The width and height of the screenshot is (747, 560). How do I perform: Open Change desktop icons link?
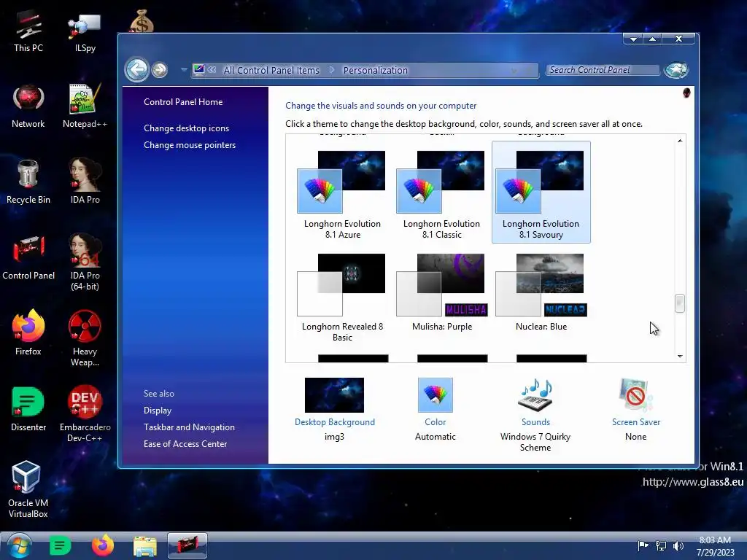click(x=186, y=128)
